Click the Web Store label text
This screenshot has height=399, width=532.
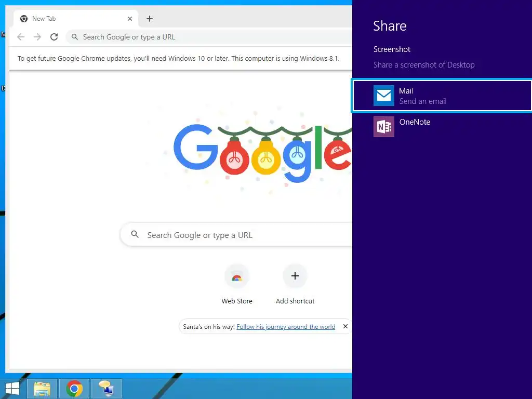pos(237,301)
